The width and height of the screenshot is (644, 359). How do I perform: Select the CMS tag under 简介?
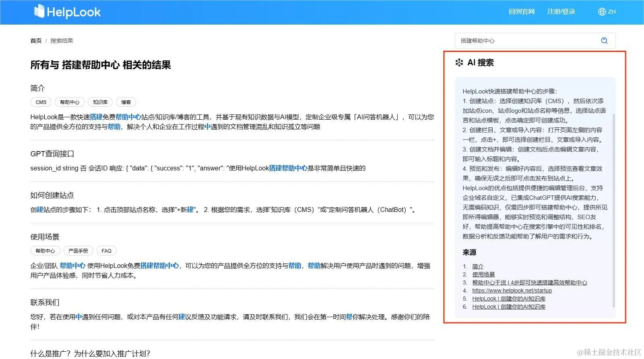pos(41,102)
